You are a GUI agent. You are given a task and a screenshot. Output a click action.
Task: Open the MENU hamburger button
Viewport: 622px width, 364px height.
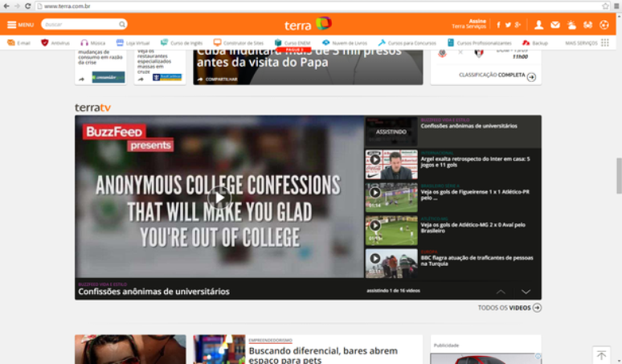click(x=20, y=25)
